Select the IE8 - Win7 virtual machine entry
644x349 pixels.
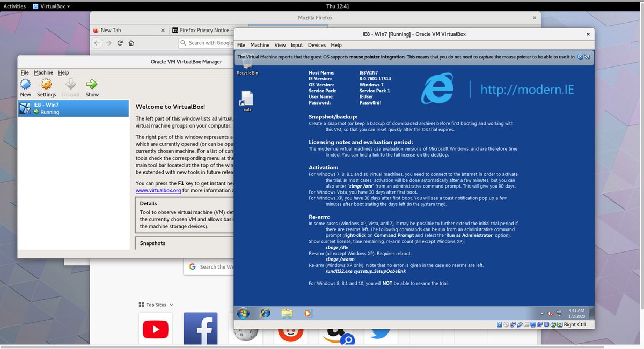pos(74,108)
